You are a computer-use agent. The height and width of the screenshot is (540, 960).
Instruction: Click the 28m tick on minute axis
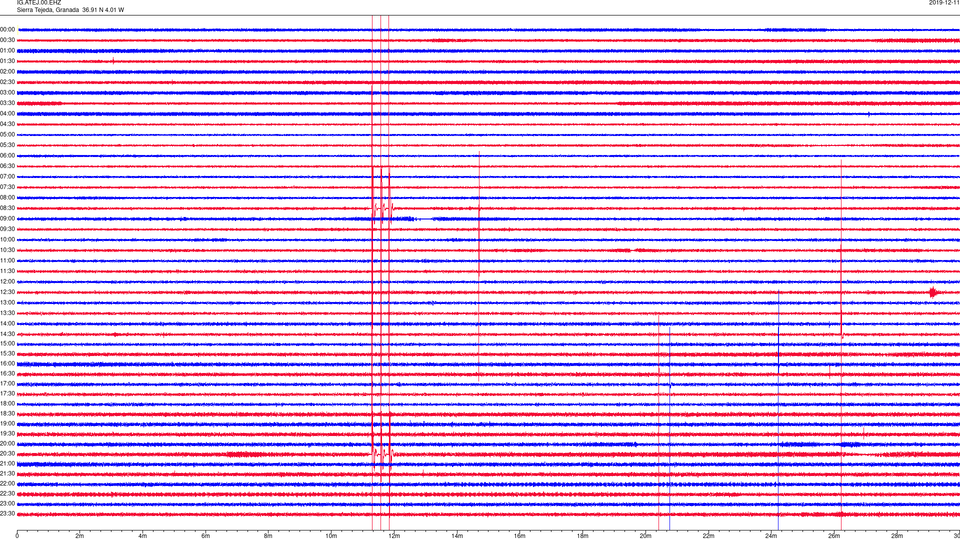[x=897, y=536]
